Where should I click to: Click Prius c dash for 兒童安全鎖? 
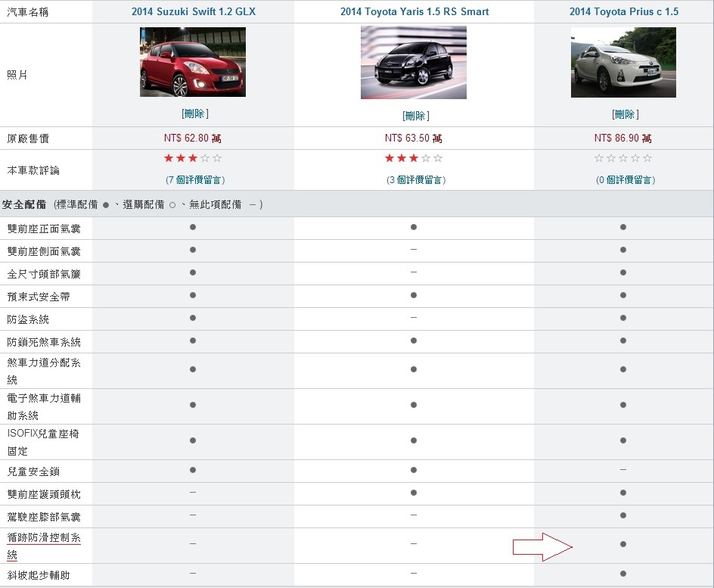click(623, 470)
